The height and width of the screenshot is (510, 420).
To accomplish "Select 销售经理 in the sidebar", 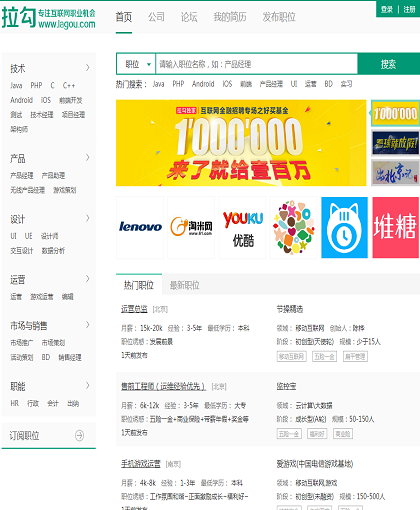I will click(70, 357).
